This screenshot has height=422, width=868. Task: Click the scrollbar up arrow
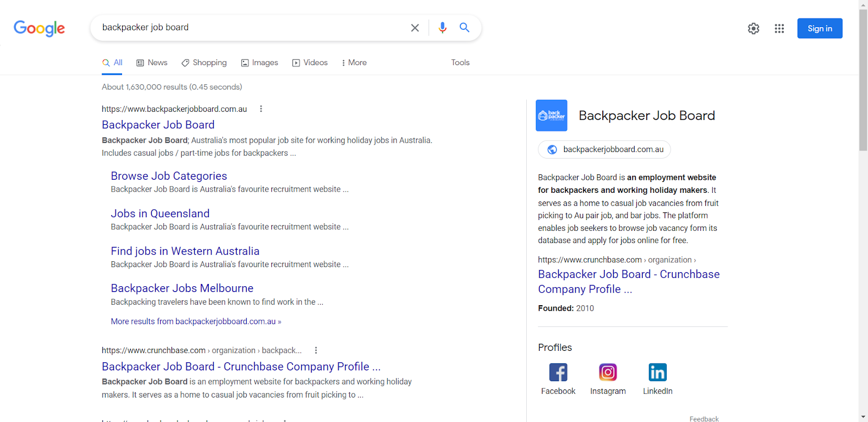click(x=863, y=4)
